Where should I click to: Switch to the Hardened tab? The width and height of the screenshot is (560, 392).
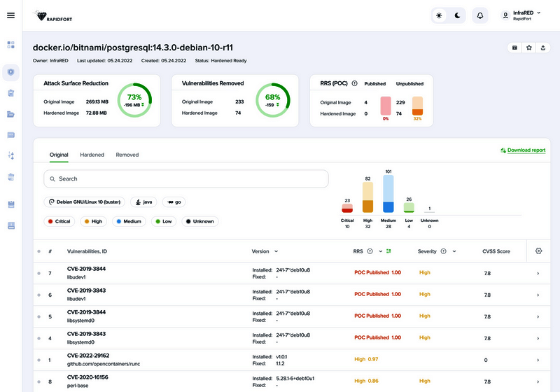point(92,155)
